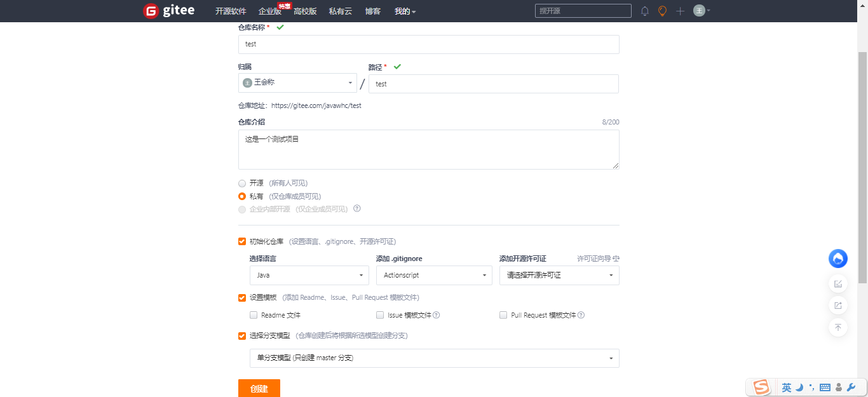Enable the Issue 模板文件 checkbox
The height and width of the screenshot is (397, 868).
[x=379, y=315]
